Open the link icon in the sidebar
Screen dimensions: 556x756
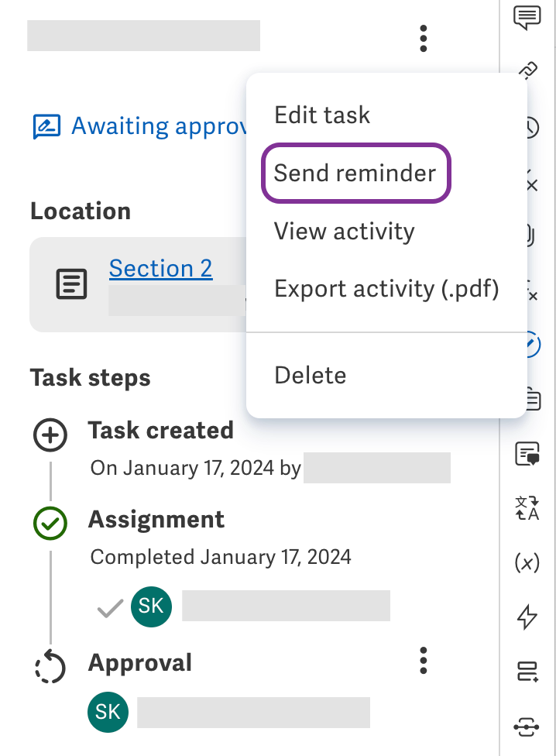(x=528, y=70)
